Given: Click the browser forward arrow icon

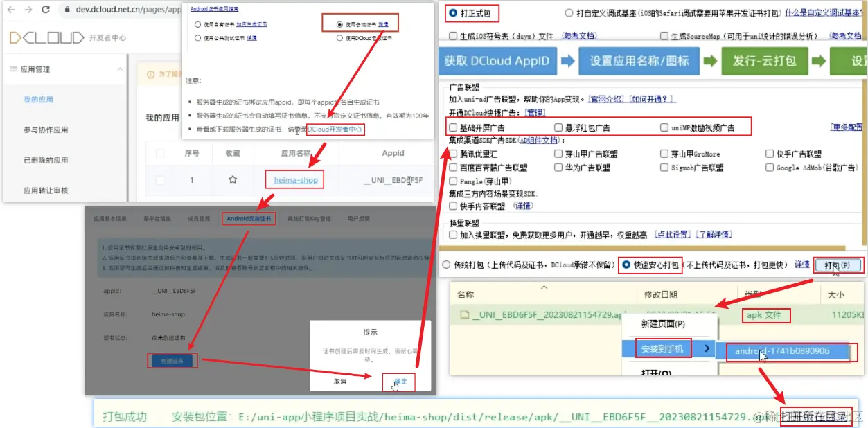Looking at the screenshot, I should (28, 10).
